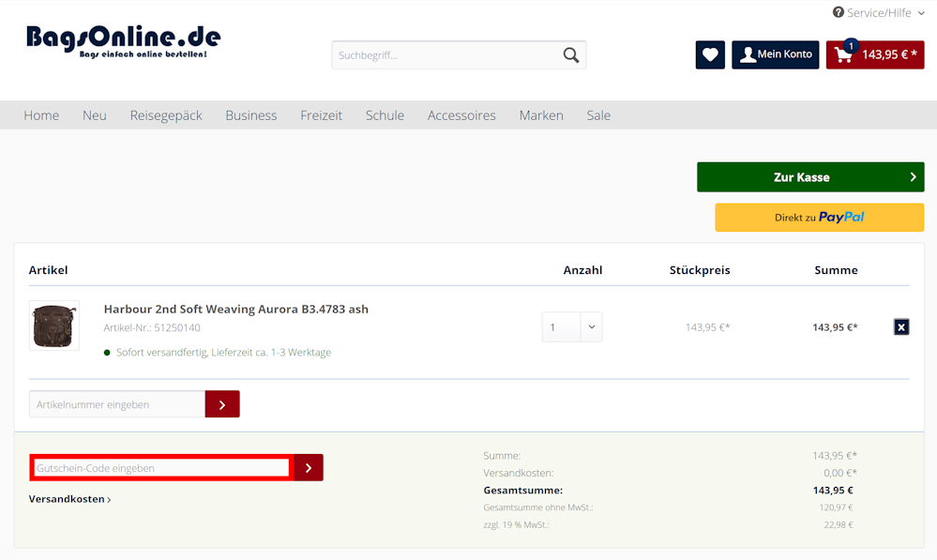Expand the Versandkosten link
This screenshot has width=937, height=560.
point(70,499)
